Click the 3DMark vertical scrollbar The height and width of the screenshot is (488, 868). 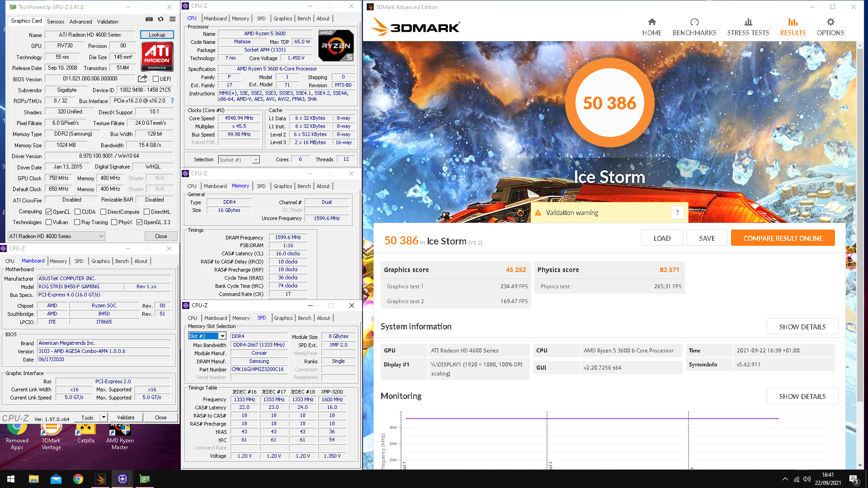point(860,226)
